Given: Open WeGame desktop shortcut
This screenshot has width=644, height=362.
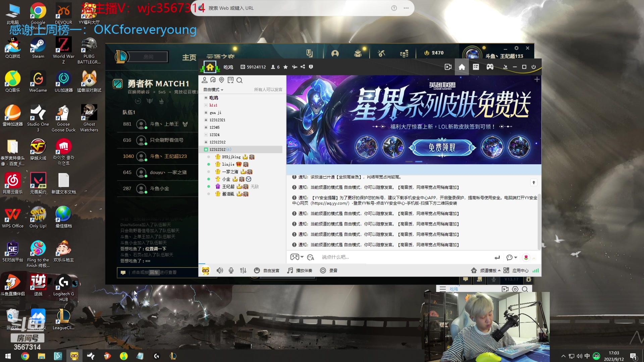Looking at the screenshot, I should 38,82.
